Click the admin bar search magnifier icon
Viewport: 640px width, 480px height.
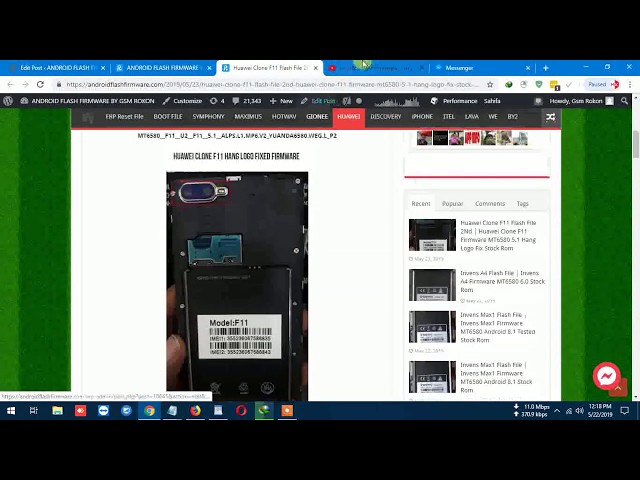(624, 101)
